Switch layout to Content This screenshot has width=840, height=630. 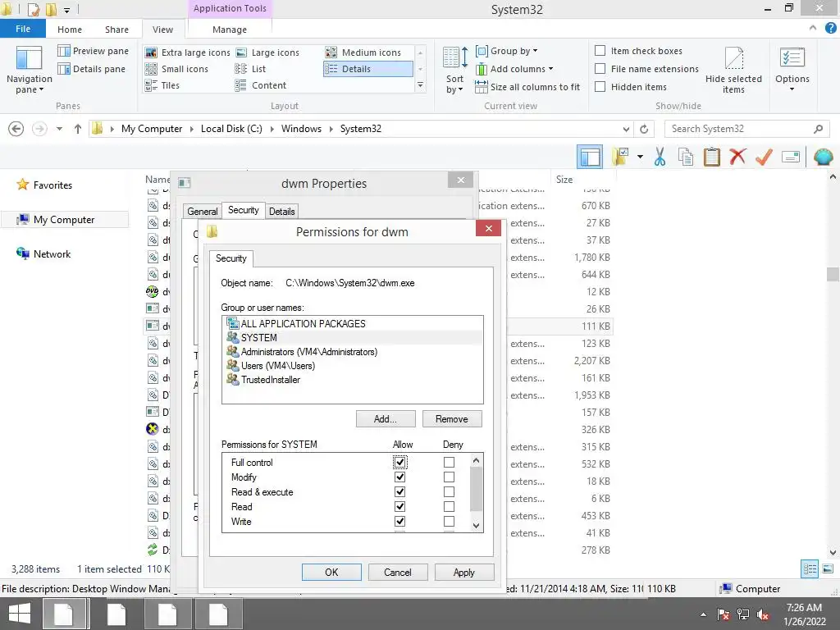(261, 85)
